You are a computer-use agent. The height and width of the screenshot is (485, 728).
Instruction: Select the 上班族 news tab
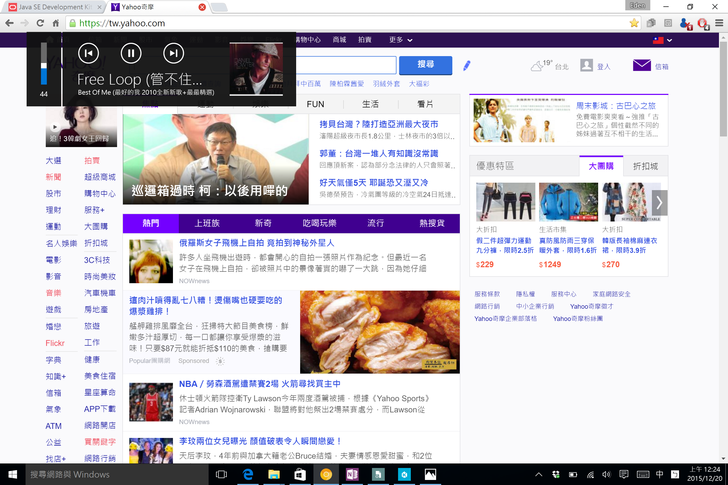click(x=207, y=223)
